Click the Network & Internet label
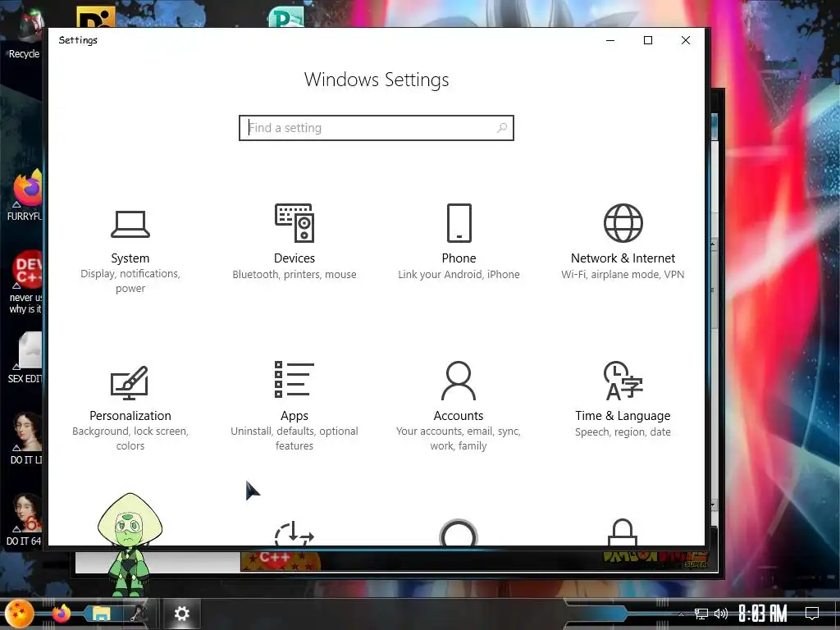The height and width of the screenshot is (630, 840). pos(623,258)
